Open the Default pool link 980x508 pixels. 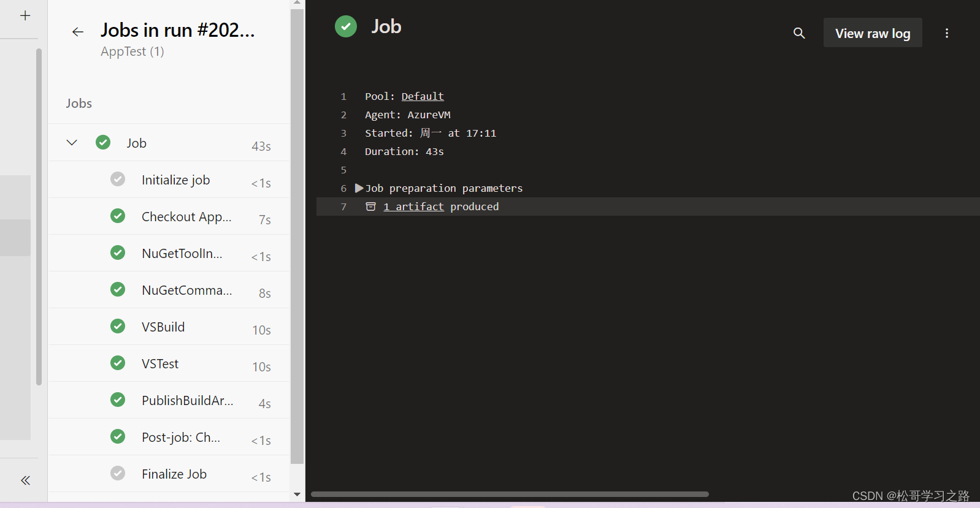point(423,96)
